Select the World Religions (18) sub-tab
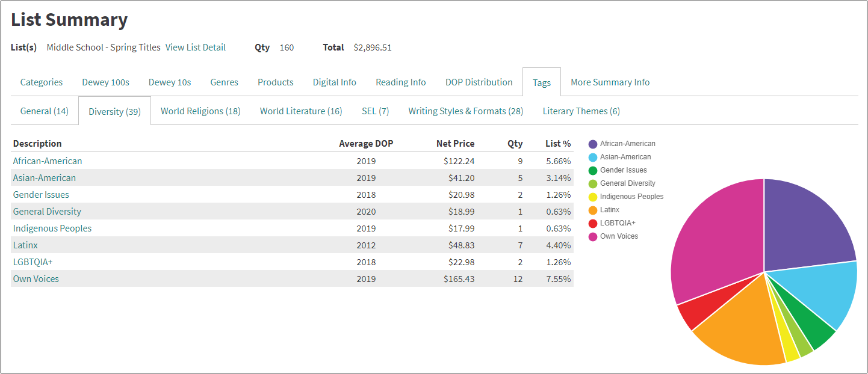 [200, 111]
